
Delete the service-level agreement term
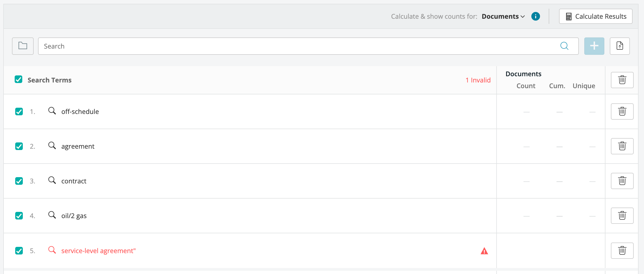(622, 251)
